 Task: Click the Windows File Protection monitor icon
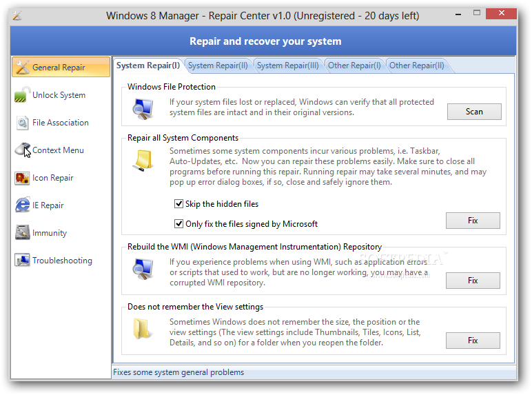pyautogui.click(x=143, y=109)
